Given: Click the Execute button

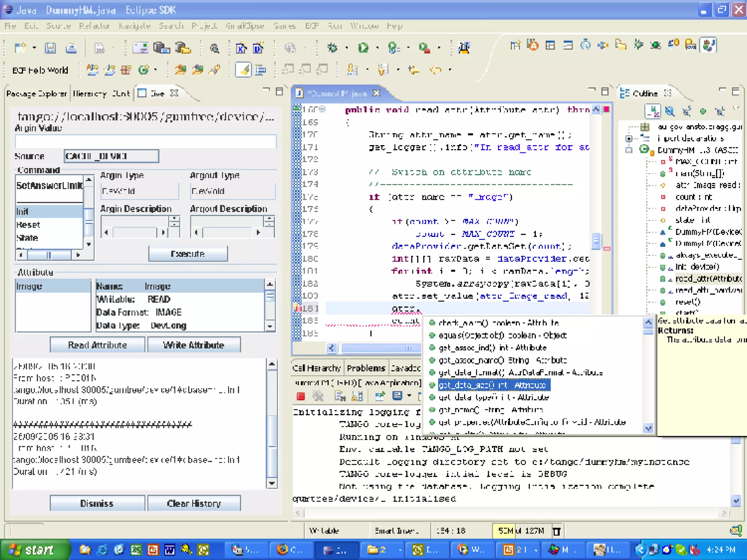Looking at the screenshot, I should (188, 254).
